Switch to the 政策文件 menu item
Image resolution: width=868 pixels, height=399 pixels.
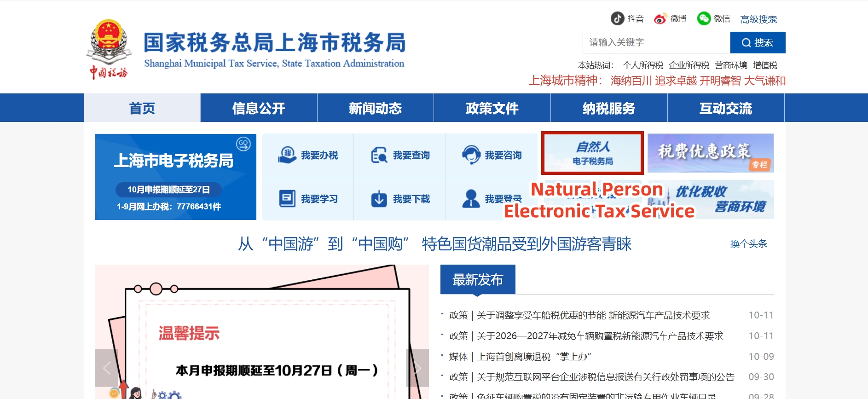point(492,108)
